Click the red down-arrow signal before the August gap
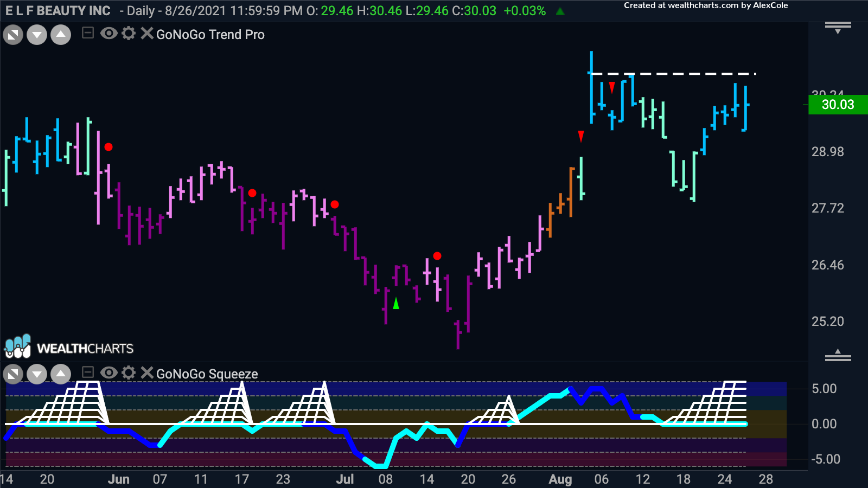The height and width of the screenshot is (488, 868). click(x=581, y=136)
